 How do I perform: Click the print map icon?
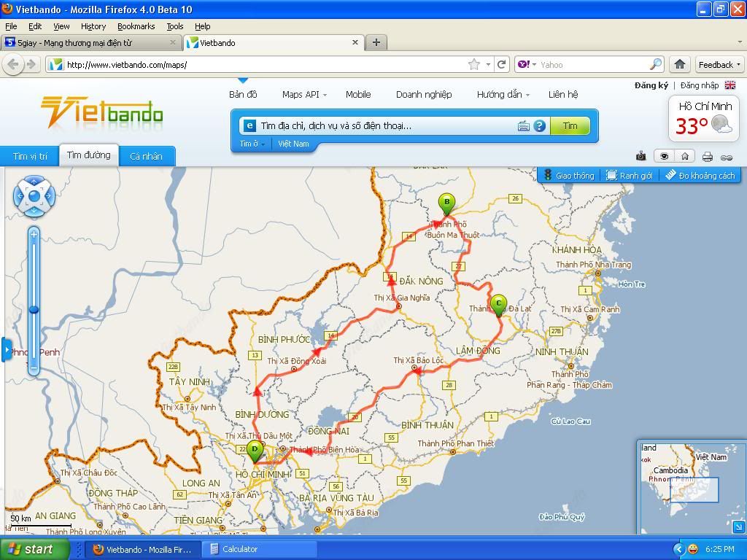(707, 156)
